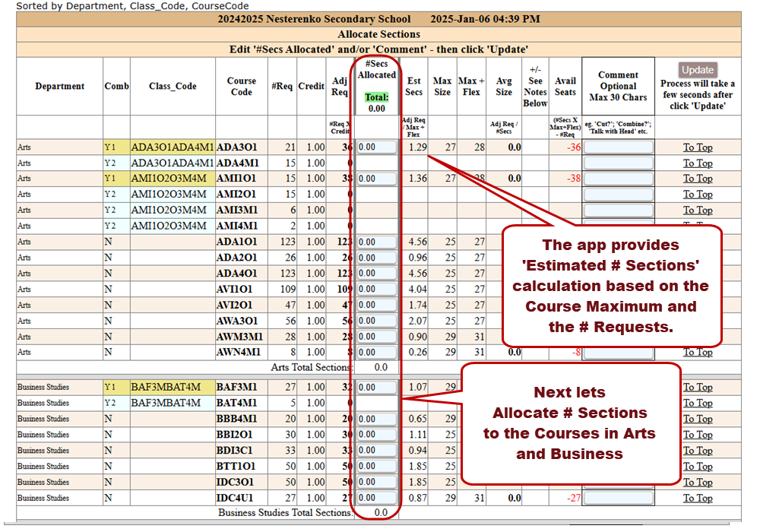Click the Comment field for ADA3O1
This screenshot has height=532, width=760.
618,147
